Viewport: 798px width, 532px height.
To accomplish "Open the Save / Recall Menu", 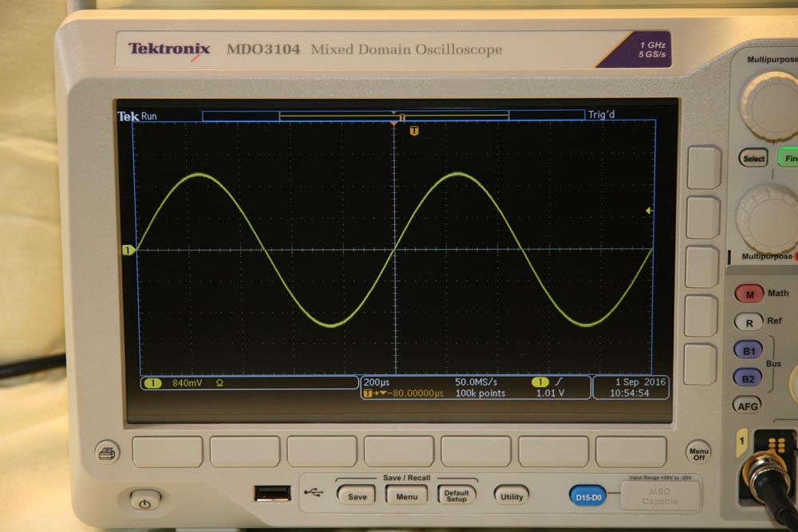I will pyautogui.click(x=406, y=496).
